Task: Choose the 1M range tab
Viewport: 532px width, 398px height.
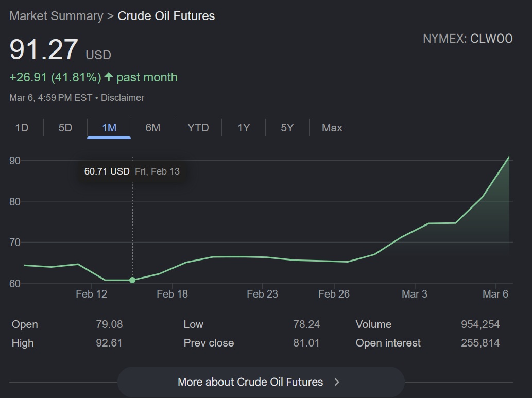Action: click(x=109, y=128)
